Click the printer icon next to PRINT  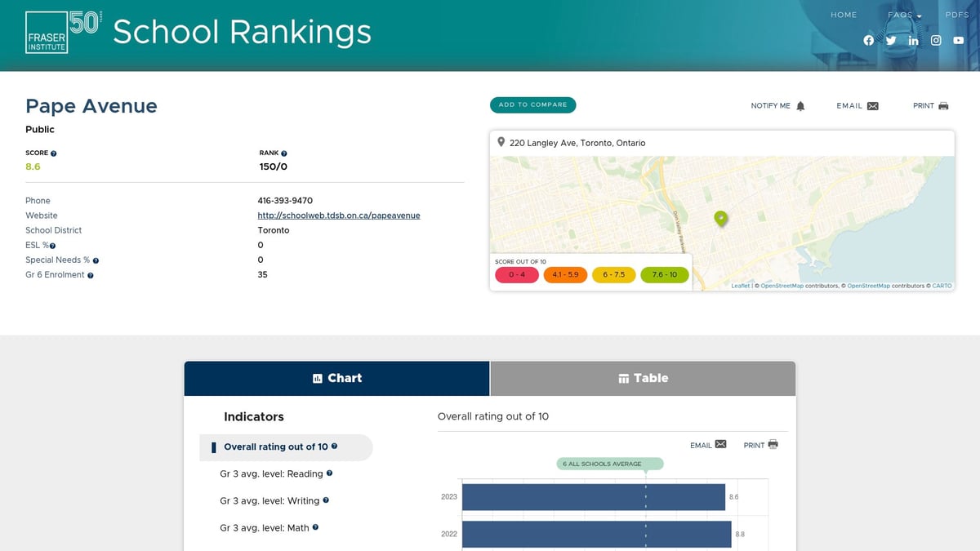click(x=946, y=104)
